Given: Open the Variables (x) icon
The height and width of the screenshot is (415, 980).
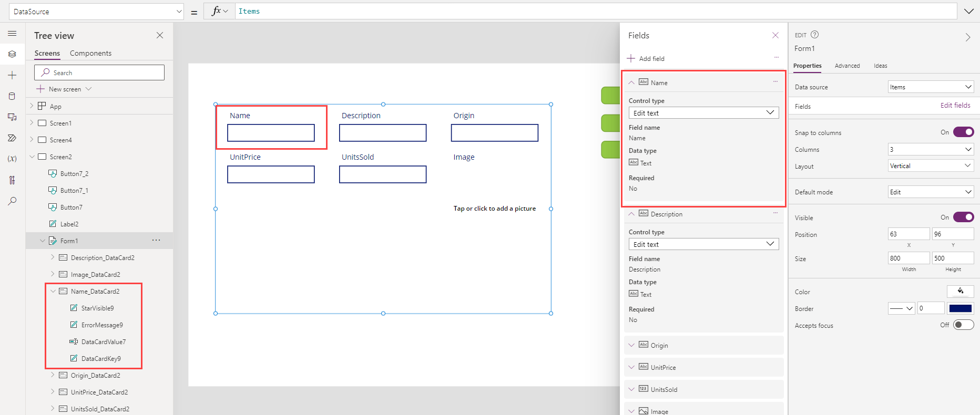Looking at the screenshot, I should pyautogui.click(x=12, y=159).
